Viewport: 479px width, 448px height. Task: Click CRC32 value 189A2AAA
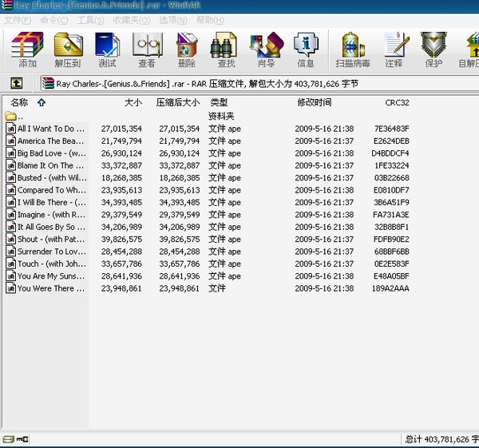pyautogui.click(x=390, y=288)
